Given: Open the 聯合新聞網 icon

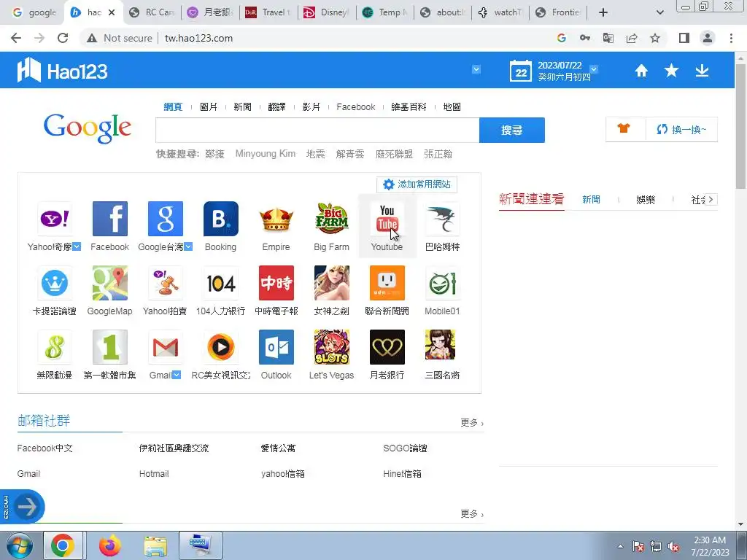Looking at the screenshot, I should coord(387,283).
